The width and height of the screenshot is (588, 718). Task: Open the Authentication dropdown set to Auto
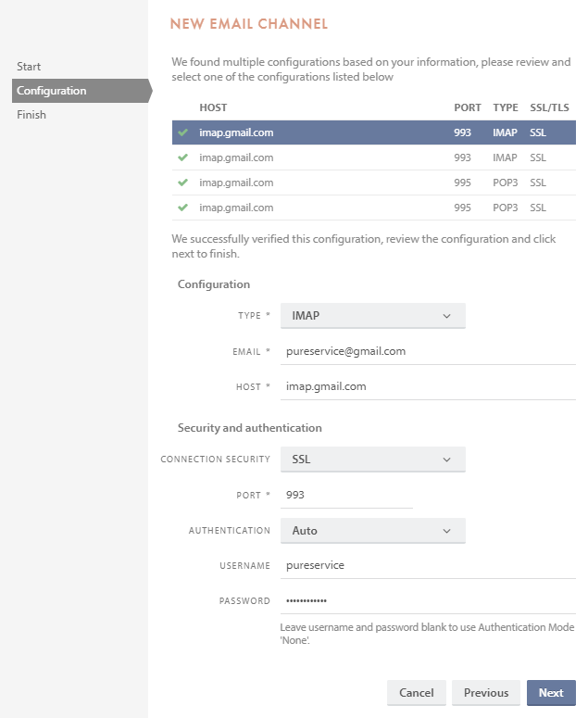372,531
